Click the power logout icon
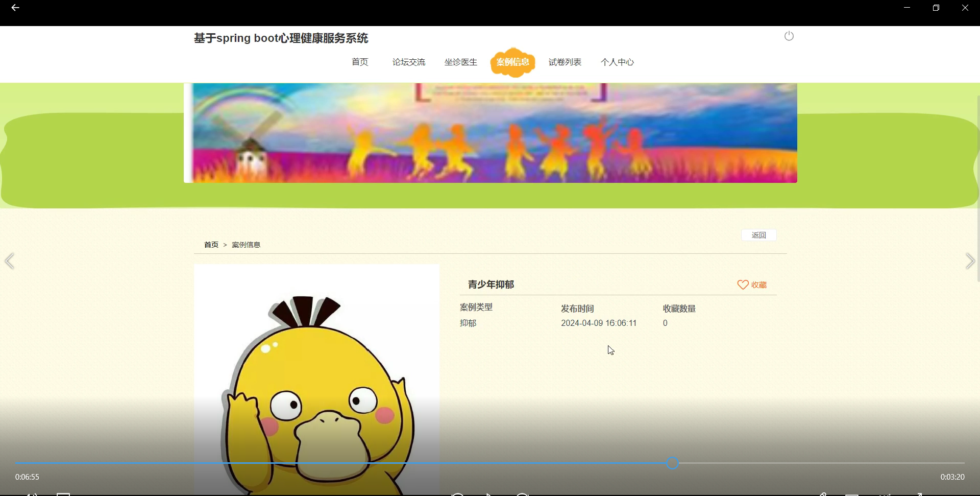 point(789,36)
